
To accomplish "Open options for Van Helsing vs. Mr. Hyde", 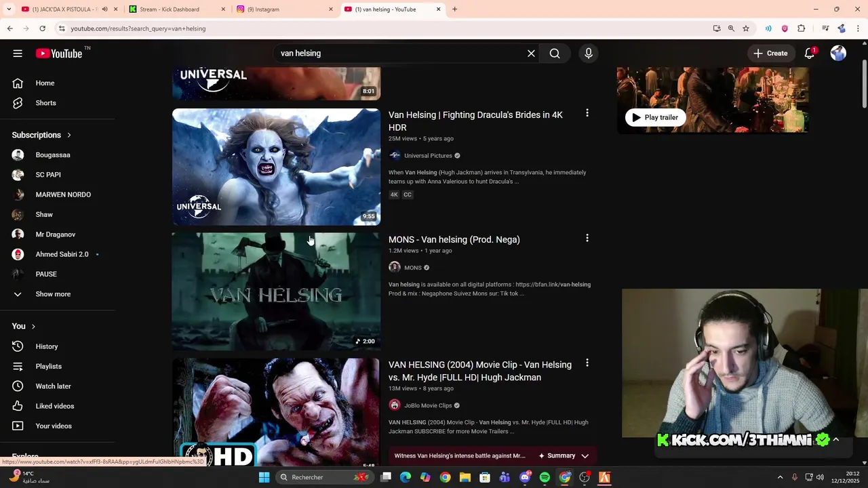I will pos(587,363).
